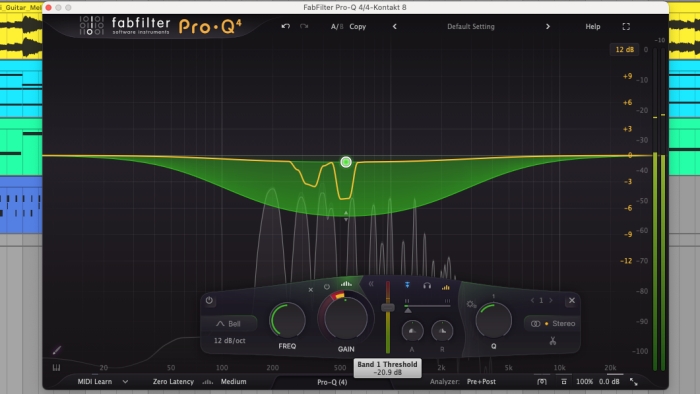Screen dimensions: 700x394
Task: Open the Zero Latency processing mode menu
Action: click(x=173, y=382)
